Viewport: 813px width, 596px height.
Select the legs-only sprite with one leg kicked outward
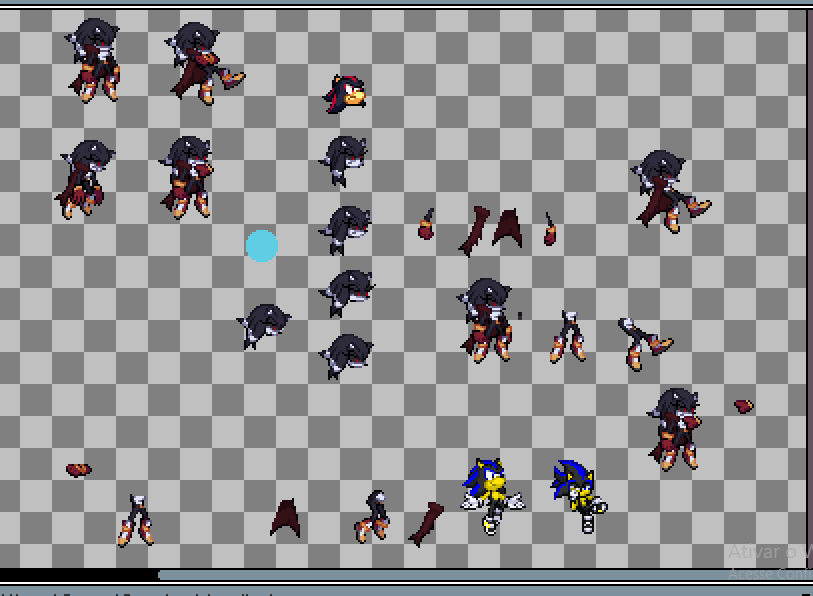645,344
